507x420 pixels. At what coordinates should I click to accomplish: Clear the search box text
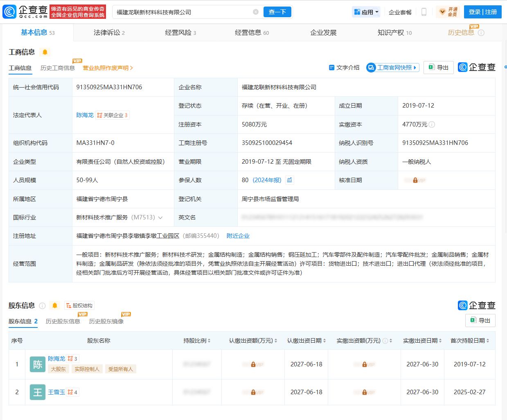point(256,12)
